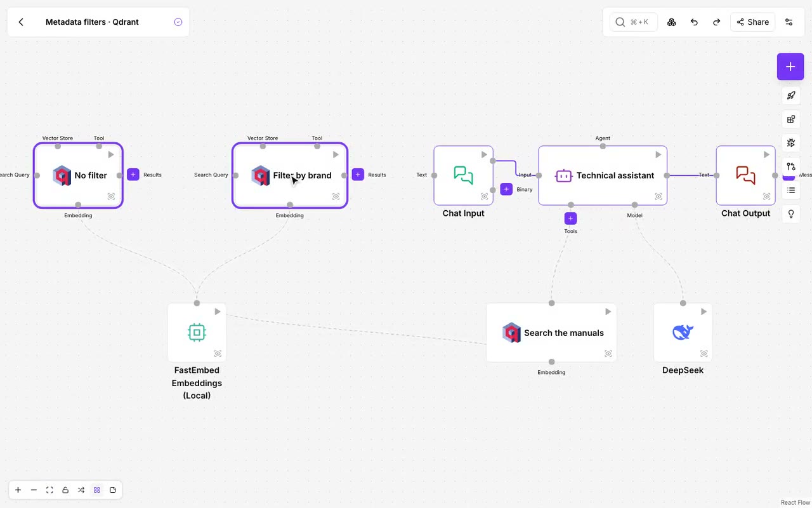Open the flow settings sliders icon

(789, 22)
